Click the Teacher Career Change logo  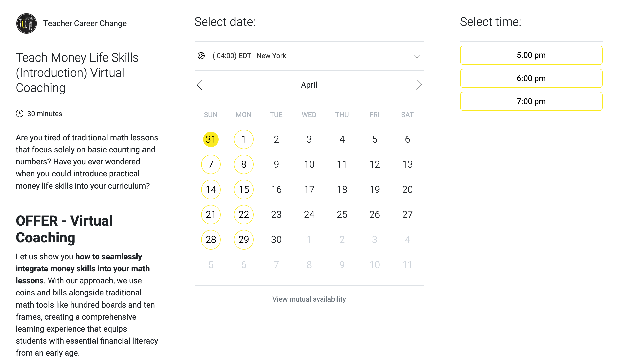(26, 23)
